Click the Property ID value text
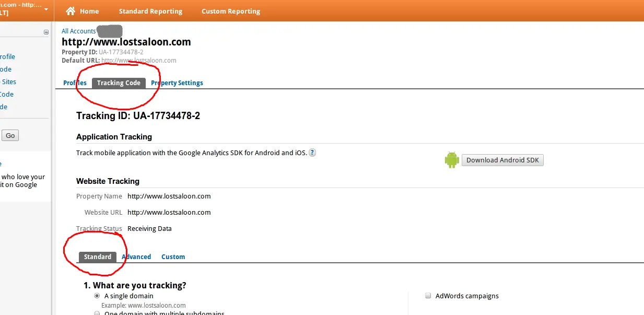 121,52
